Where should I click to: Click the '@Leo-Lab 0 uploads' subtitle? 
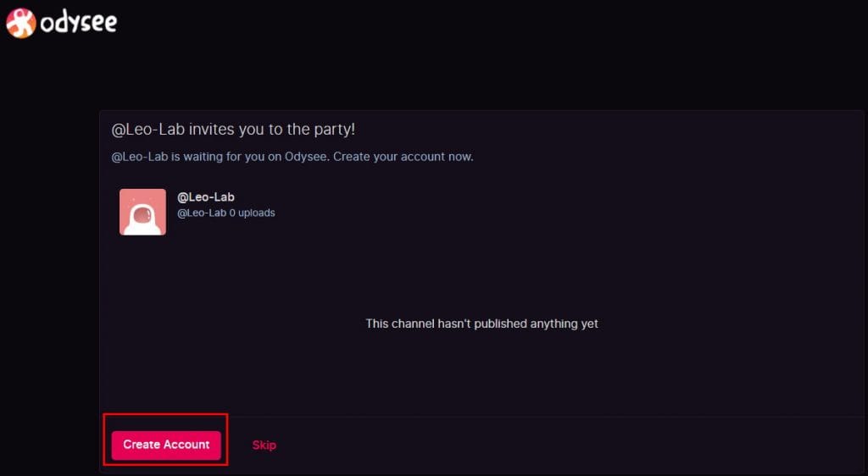point(225,213)
